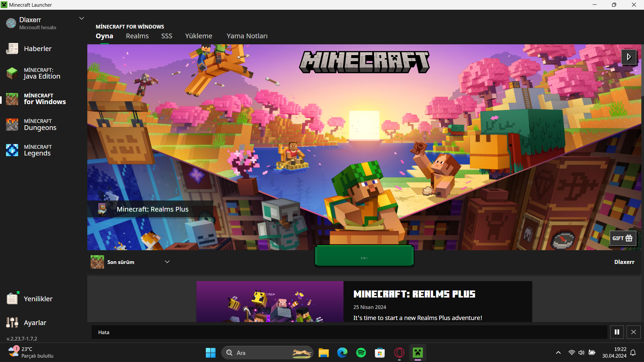Pause the download in the Hata bar
This screenshot has width=644, height=362.
617,332
